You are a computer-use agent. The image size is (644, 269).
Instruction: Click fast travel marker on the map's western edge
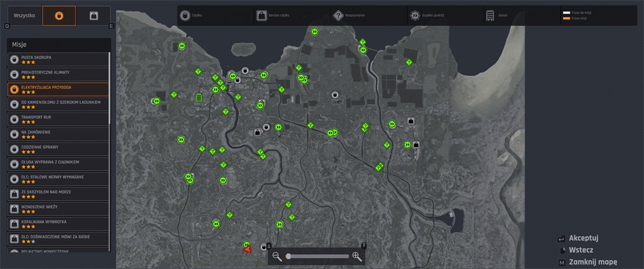point(156,101)
